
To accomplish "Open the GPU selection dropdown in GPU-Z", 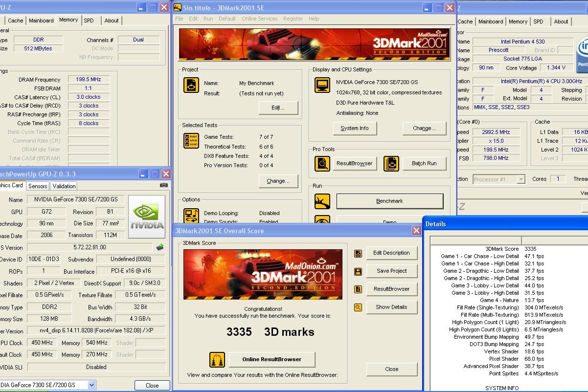I will click(91, 385).
